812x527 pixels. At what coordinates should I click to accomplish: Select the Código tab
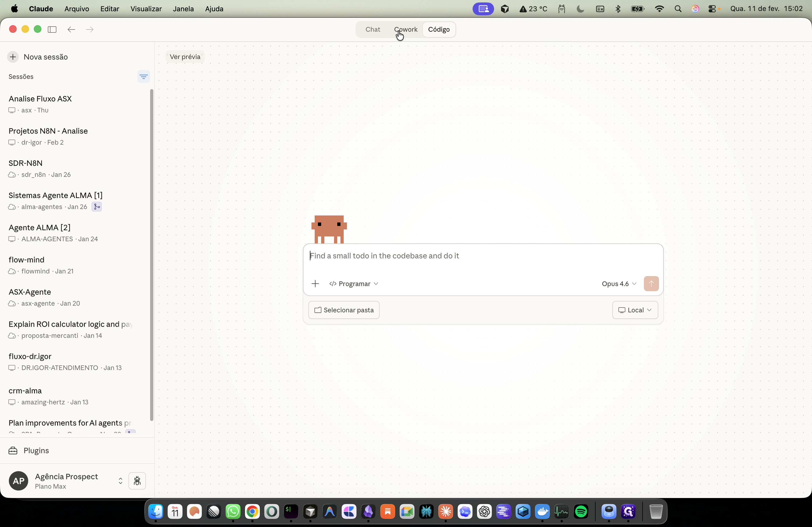[439, 29]
